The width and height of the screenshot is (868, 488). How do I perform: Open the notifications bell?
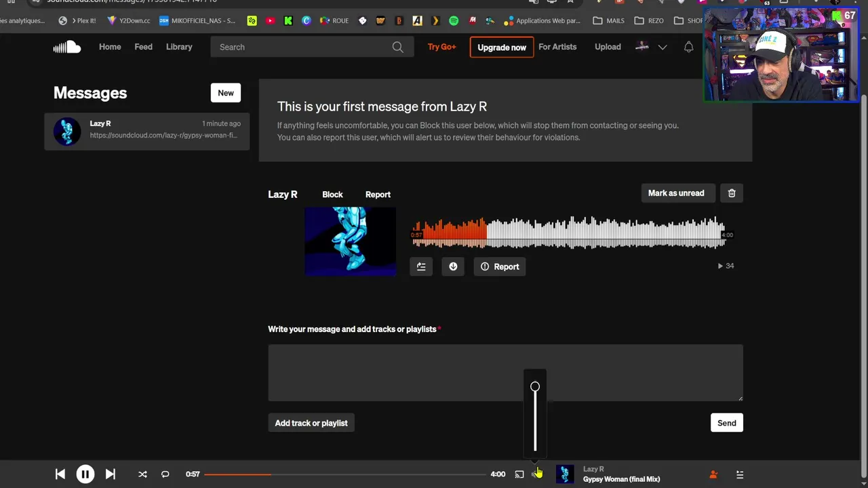point(688,47)
